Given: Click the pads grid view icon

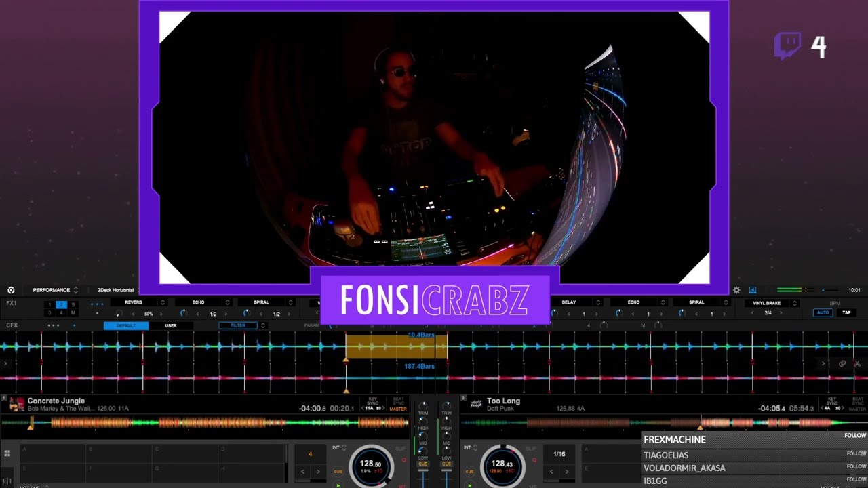Looking at the screenshot, I should [7, 453].
